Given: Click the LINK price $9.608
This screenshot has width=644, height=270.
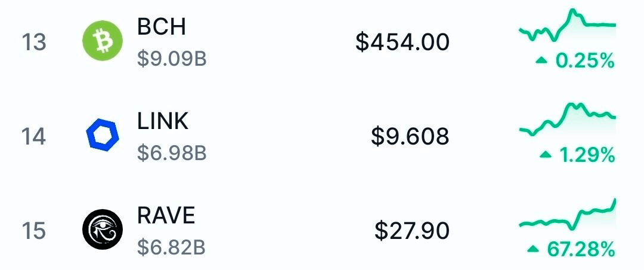Looking at the screenshot, I should click(x=410, y=137).
